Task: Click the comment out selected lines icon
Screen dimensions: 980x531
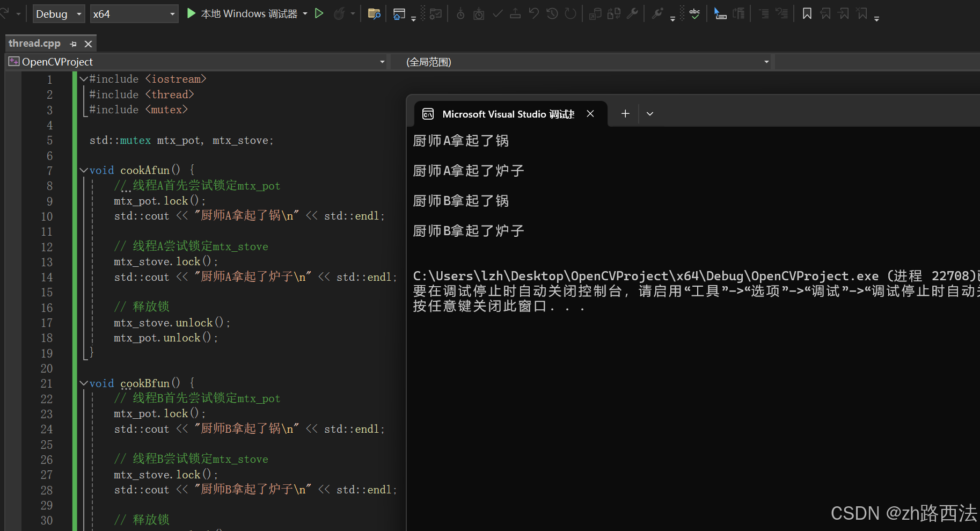Action: (764, 13)
